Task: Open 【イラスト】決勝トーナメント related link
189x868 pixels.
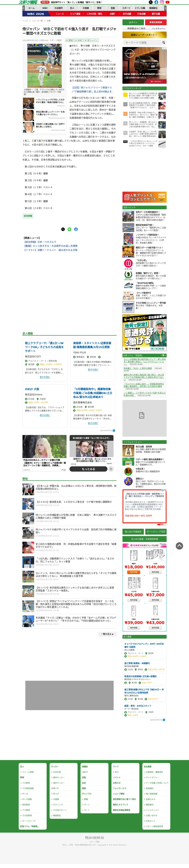Action: 51,250
